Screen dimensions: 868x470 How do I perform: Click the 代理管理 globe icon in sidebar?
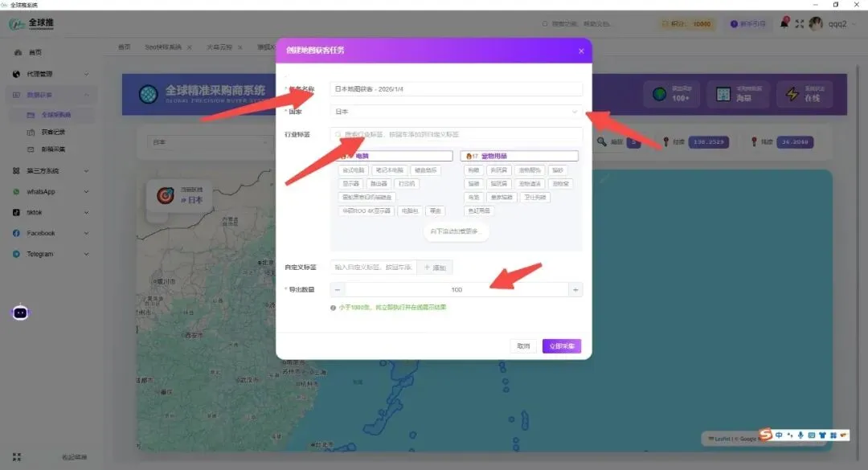coord(16,74)
